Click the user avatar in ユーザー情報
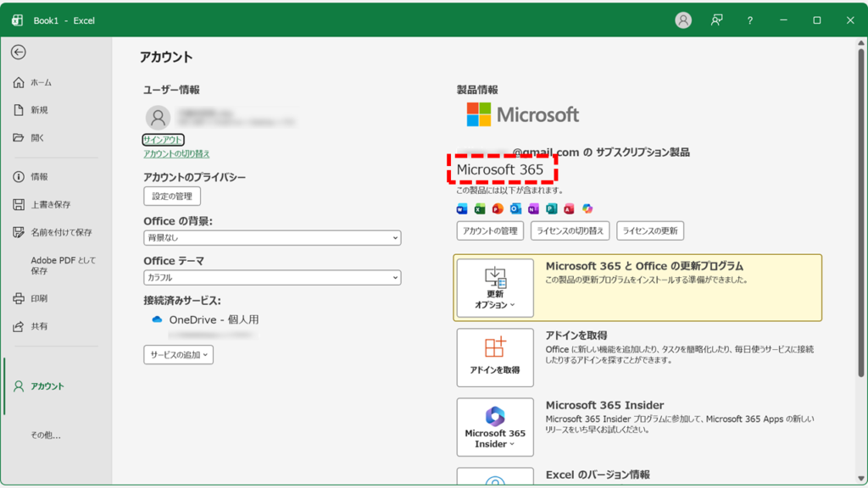Viewport: 868px width, 488px height. 158,118
